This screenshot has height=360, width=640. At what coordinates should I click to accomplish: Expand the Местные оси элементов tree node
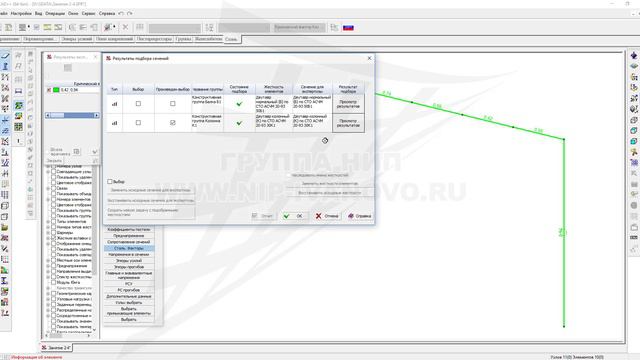[x=48, y=260]
